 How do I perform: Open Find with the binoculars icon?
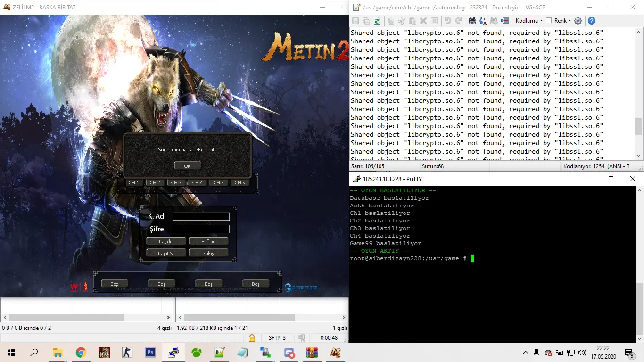472,21
